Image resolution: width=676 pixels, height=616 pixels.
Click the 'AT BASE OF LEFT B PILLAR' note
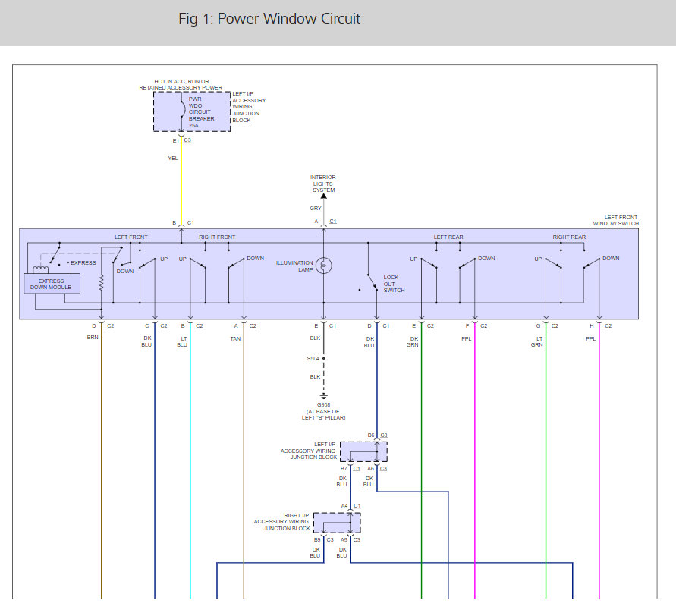(x=323, y=415)
